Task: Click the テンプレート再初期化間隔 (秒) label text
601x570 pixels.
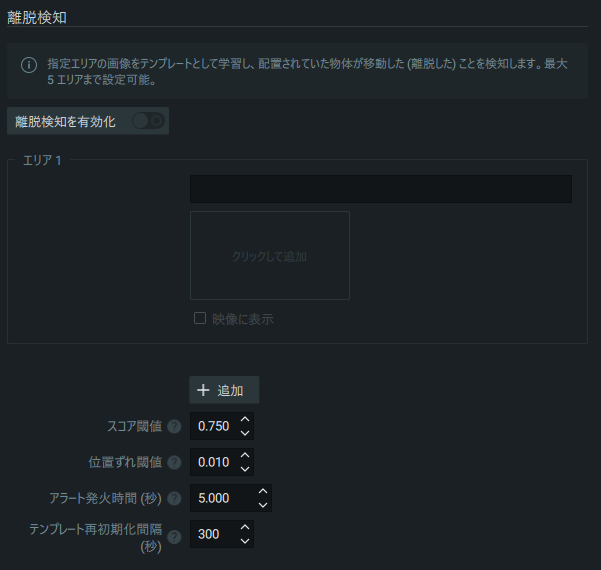Action: pos(96,537)
